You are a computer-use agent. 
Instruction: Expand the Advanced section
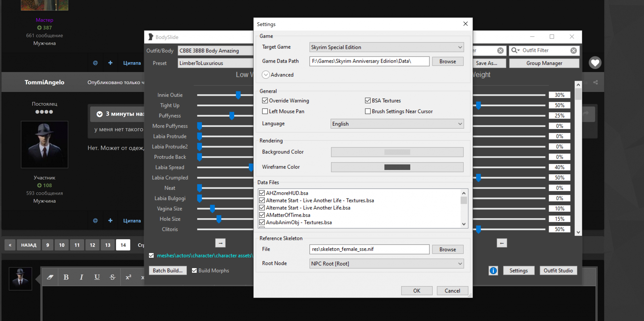point(266,75)
